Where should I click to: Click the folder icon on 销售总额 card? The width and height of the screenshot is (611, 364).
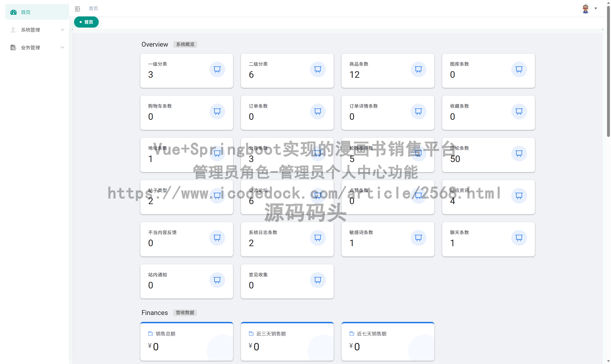[150, 334]
